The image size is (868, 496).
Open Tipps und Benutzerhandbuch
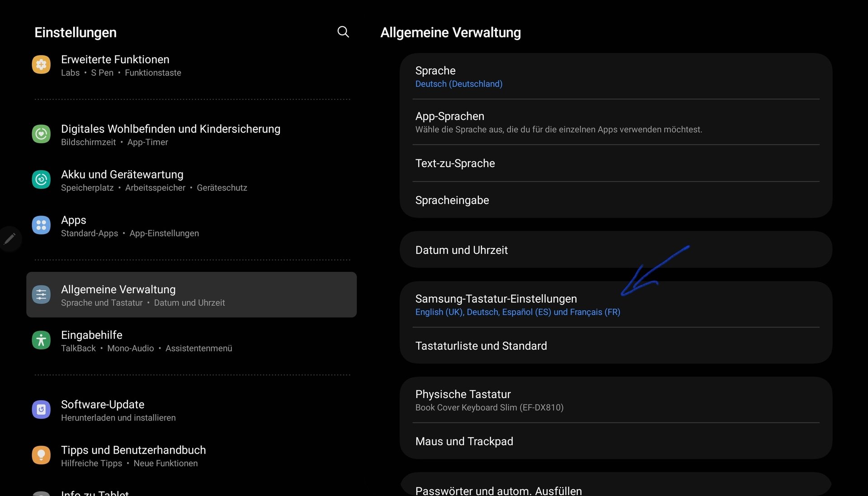tap(192, 456)
